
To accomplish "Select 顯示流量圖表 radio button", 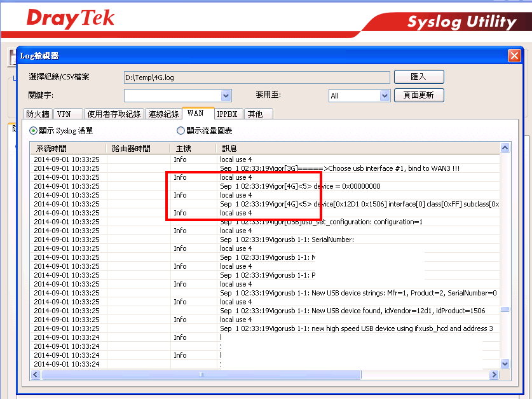I will click(x=181, y=131).
